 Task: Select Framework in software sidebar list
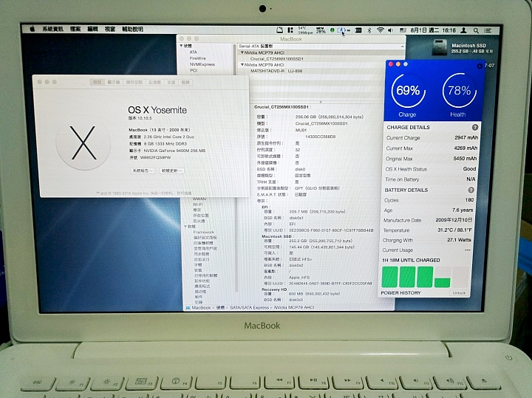click(204, 232)
